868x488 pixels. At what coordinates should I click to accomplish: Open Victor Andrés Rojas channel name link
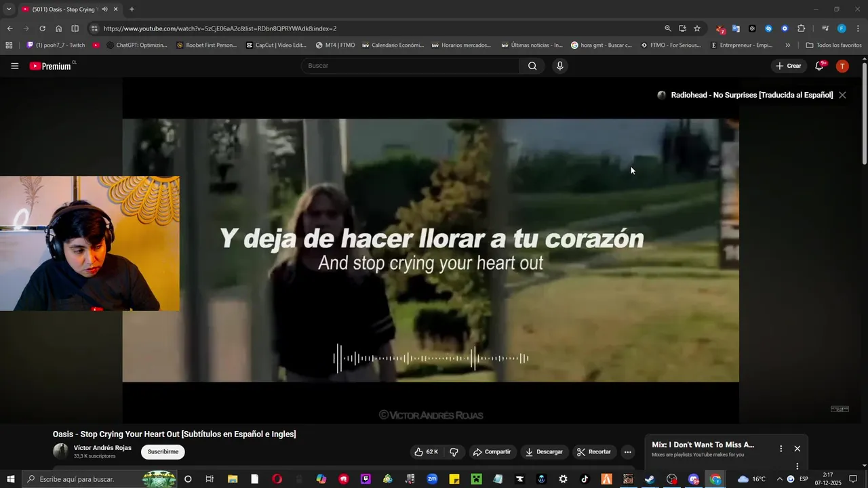[x=102, y=448]
